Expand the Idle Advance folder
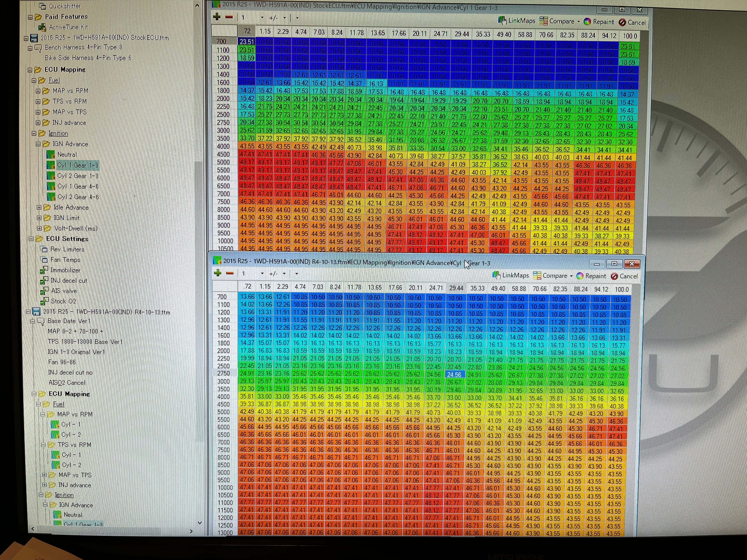The image size is (747, 560). (x=39, y=207)
